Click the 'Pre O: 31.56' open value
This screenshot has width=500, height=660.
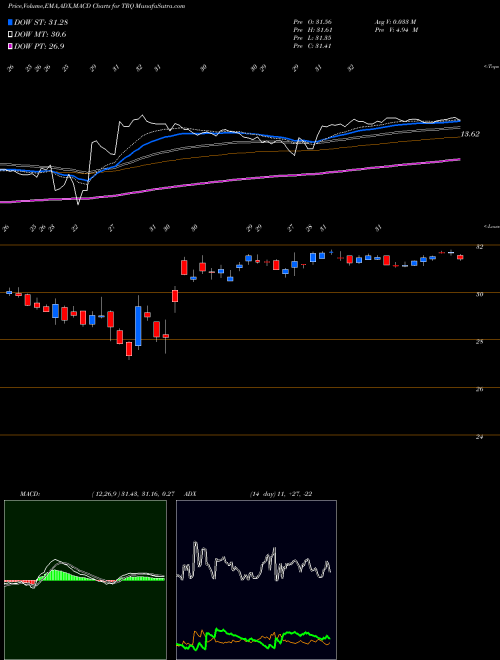pyautogui.click(x=313, y=22)
